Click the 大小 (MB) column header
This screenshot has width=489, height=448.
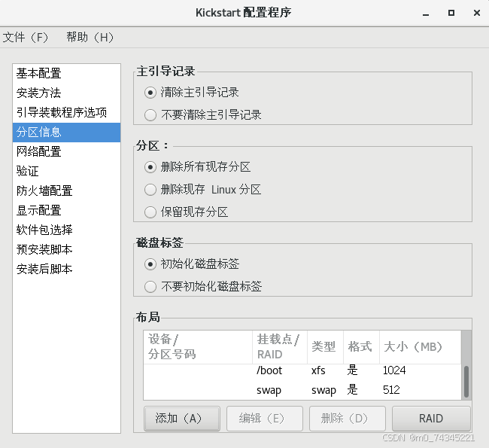[x=420, y=347]
